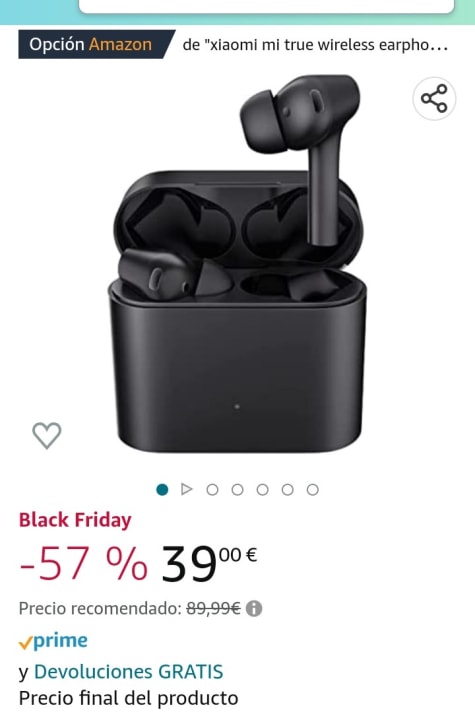Tap the Opción Amazon badge
475x720 pixels.
tap(96, 45)
